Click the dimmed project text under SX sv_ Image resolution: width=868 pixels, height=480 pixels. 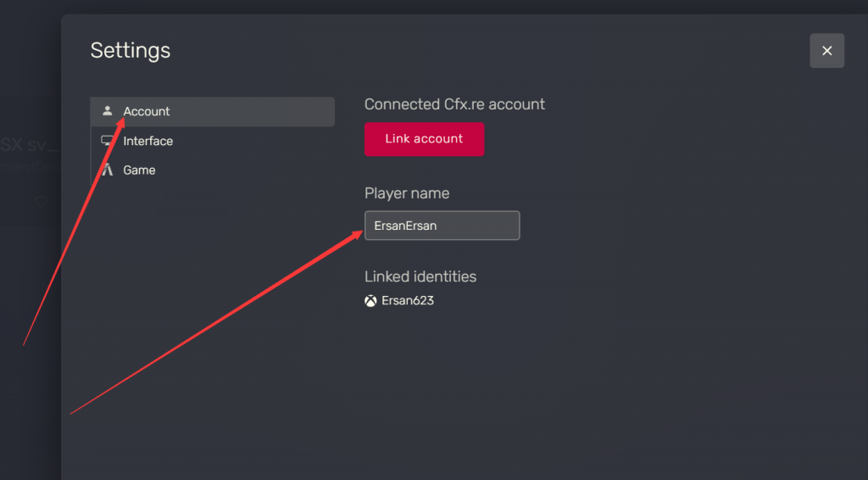point(30,166)
